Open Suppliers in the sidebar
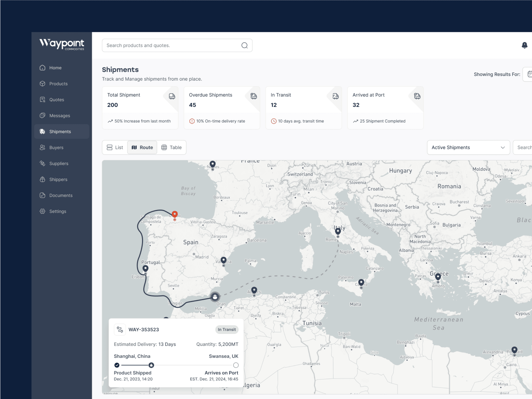 pyautogui.click(x=59, y=164)
